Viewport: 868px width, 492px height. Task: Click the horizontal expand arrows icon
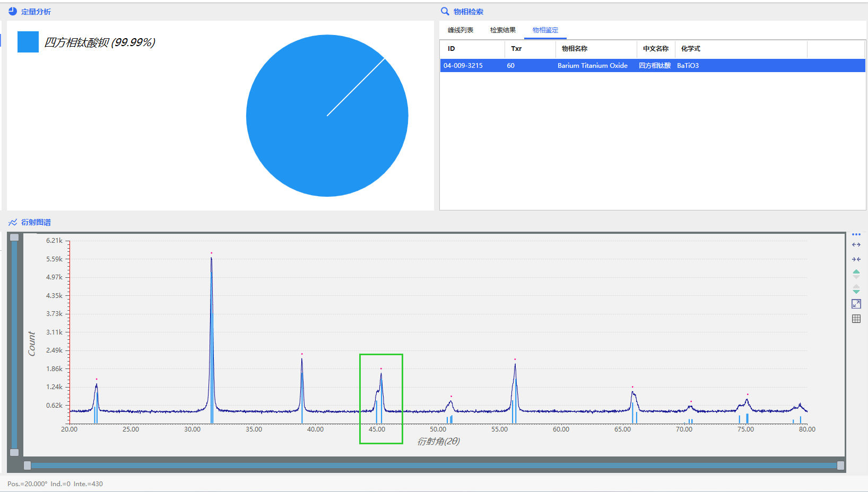click(x=856, y=245)
